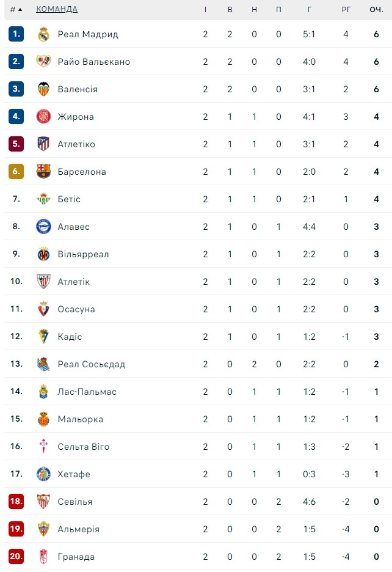392x572 pixels.
Task: Sort table by the # rank arrow
Action: pos(16,10)
